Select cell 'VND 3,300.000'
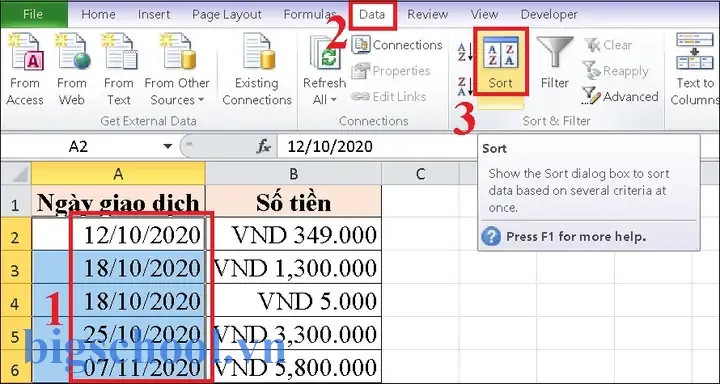Image resolution: width=720 pixels, height=384 pixels. [x=293, y=334]
